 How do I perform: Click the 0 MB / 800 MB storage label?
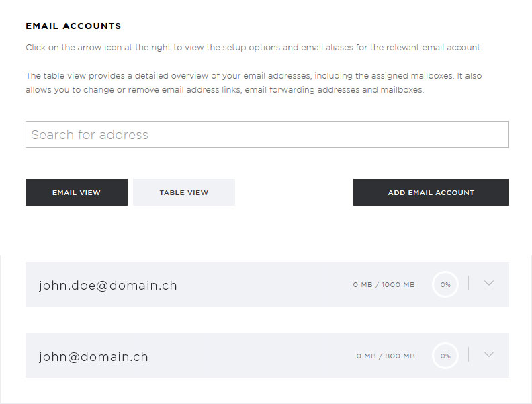point(386,356)
